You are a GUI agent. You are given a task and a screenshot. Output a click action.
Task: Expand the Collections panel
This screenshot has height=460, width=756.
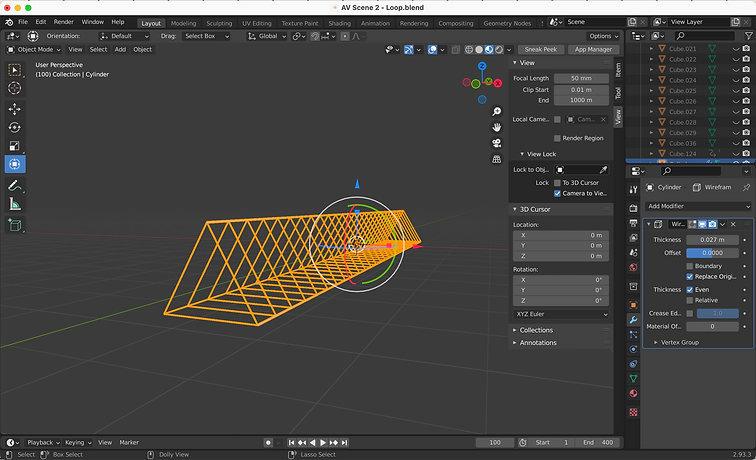[x=536, y=330]
